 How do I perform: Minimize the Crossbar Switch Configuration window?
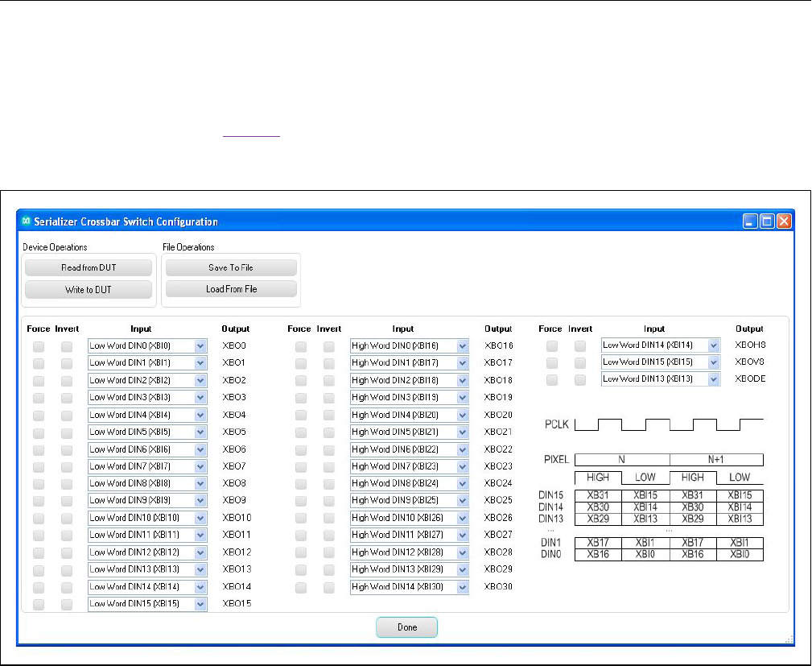pos(750,221)
